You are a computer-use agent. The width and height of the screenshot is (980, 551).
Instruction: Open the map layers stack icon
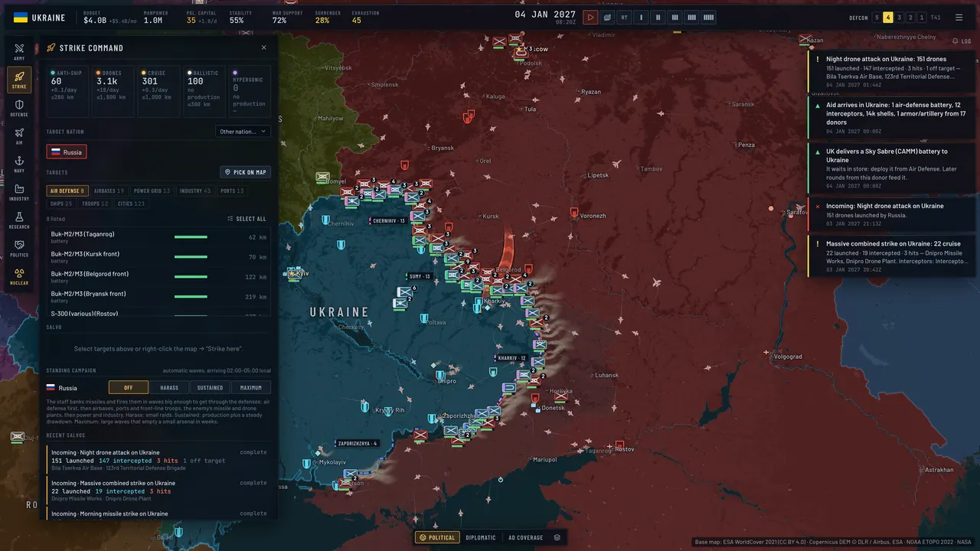(x=557, y=537)
